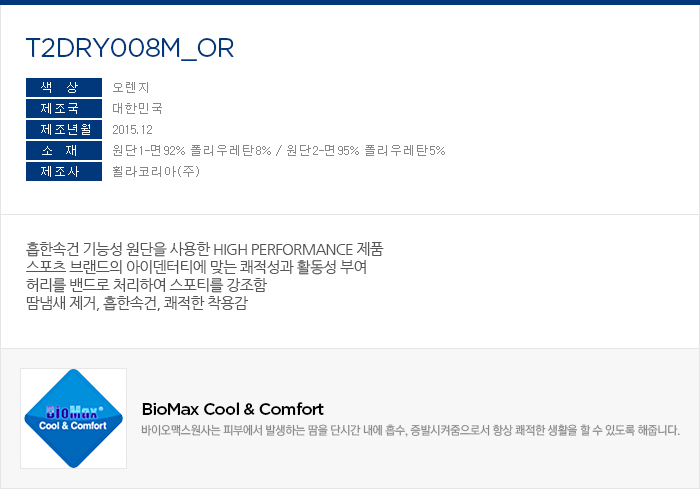Click the 소재 label cell
The width and height of the screenshot is (700, 489).
point(65,150)
